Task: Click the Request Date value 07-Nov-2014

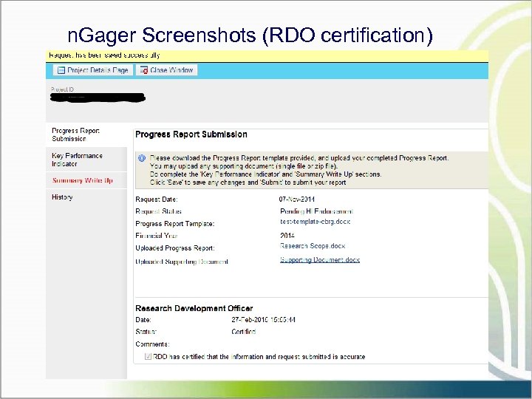Action: (x=296, y=199)
